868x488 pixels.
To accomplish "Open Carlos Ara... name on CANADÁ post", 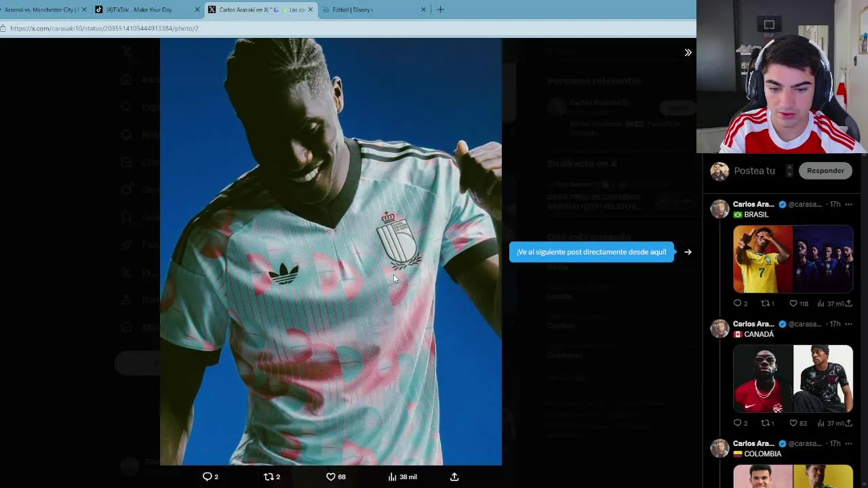I will [x=753, y=324].
